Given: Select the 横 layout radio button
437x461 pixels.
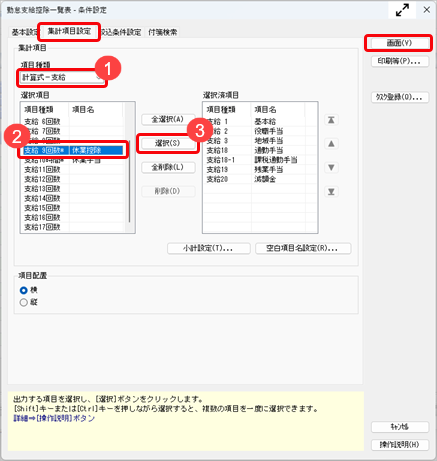Looking at the screenshot, I should pos(23,290).
